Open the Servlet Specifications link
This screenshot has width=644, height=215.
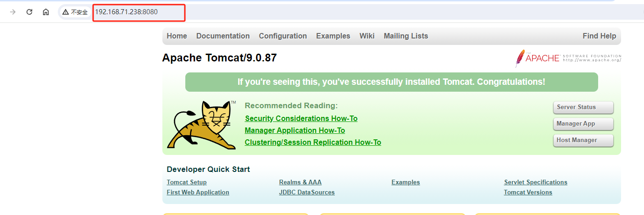pyautogui.click(x=536, y=182)
